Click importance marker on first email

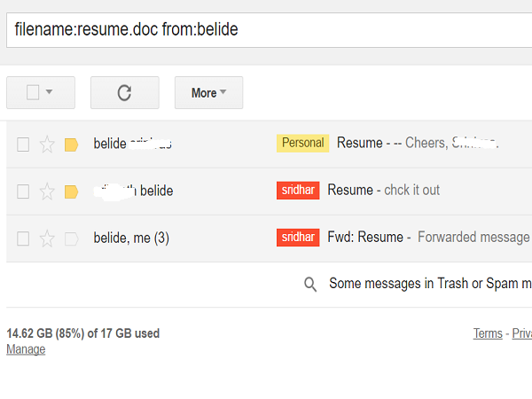(x=72, y=145)
